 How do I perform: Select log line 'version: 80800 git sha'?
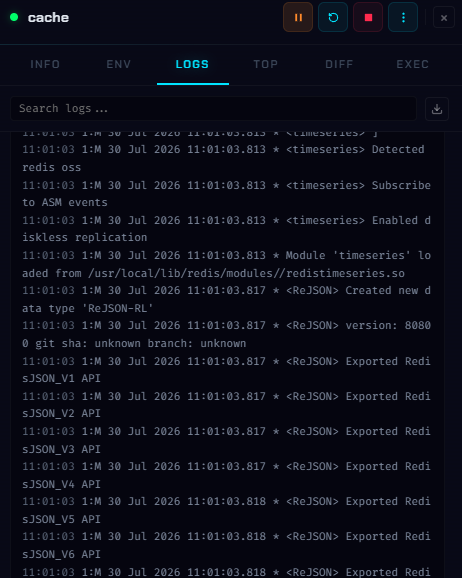[226, 334]
